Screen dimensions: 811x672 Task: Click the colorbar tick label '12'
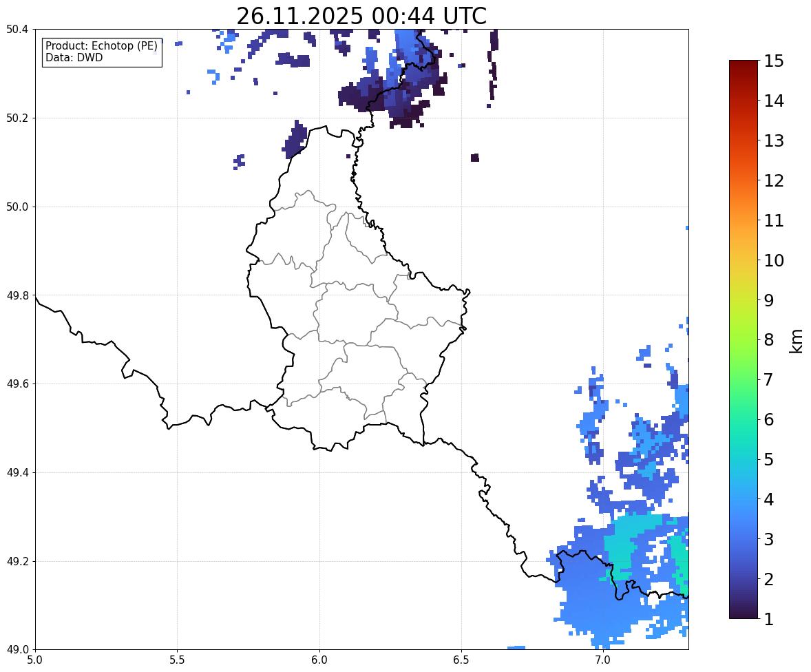tap(774, 180)
